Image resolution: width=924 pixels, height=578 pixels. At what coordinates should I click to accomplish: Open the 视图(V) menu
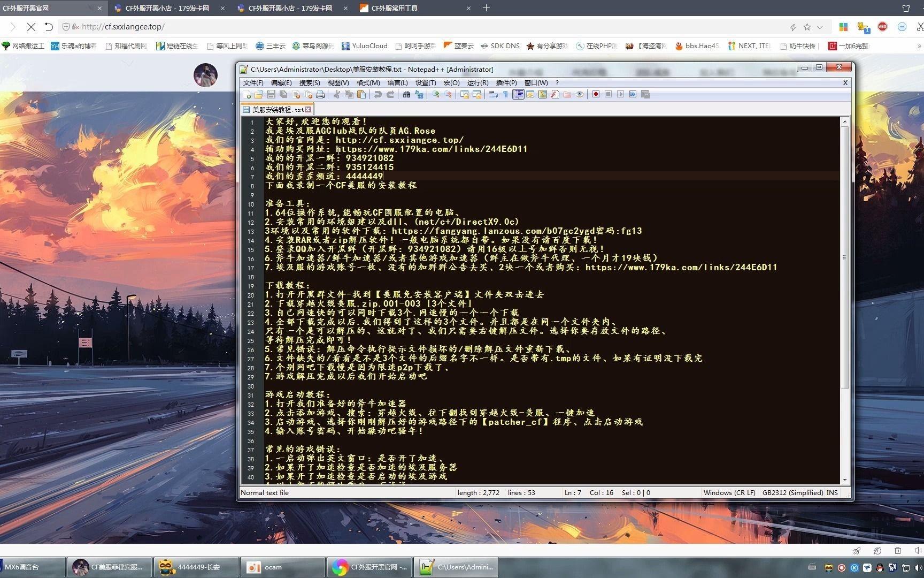click(x=338, y=83)
